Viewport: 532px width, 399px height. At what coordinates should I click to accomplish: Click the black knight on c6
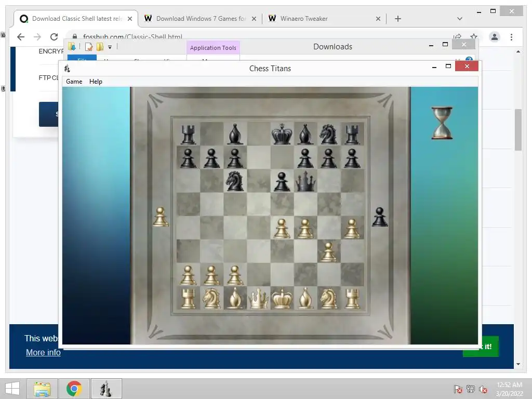coord(235,180)
